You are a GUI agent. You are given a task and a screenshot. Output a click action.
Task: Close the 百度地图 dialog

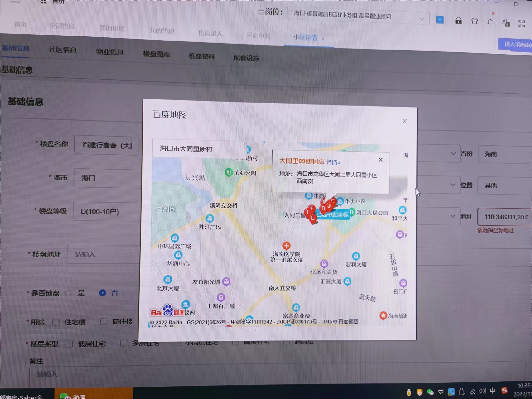404,121
